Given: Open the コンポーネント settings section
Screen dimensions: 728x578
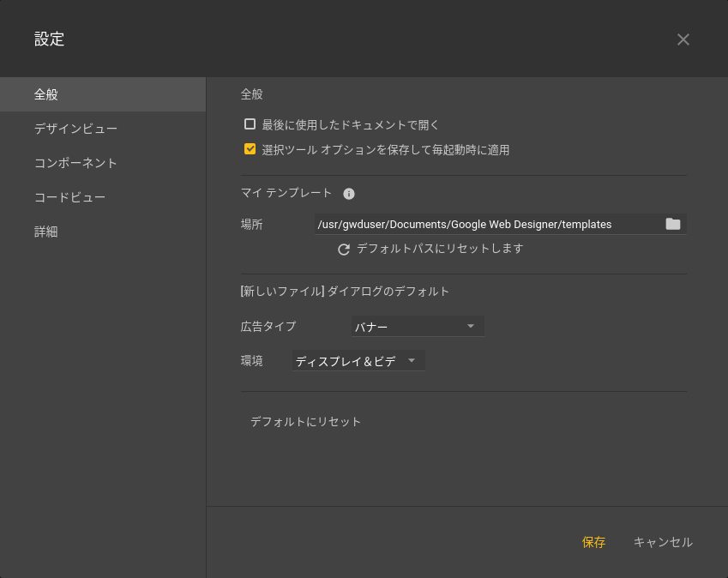Looking at the screenshot, I should point(103,163).
